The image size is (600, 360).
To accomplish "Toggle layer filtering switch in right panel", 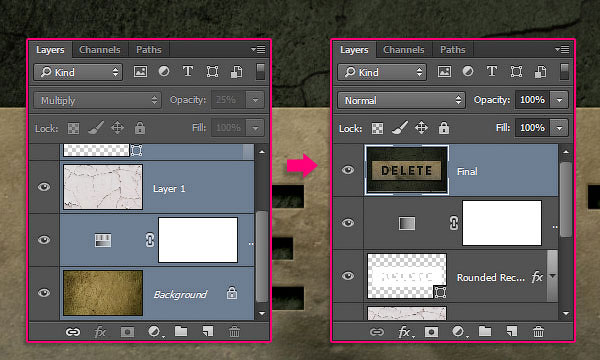I will [564, 72].
